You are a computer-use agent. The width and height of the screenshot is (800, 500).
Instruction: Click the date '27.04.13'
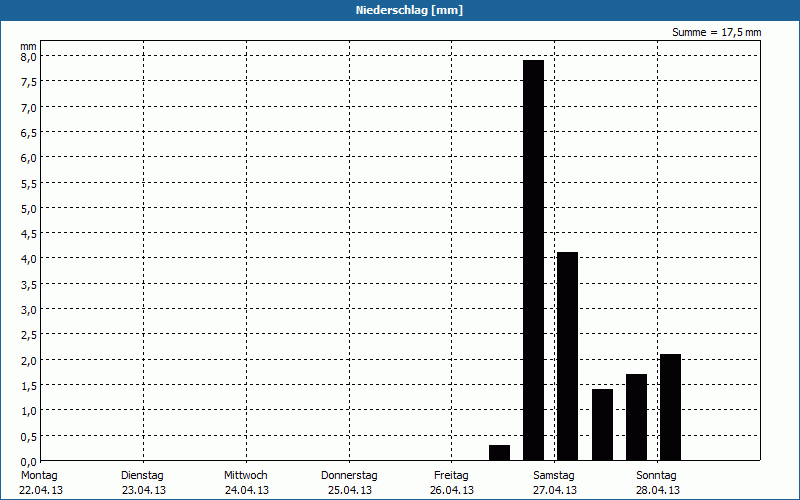(x=555, y=490)
